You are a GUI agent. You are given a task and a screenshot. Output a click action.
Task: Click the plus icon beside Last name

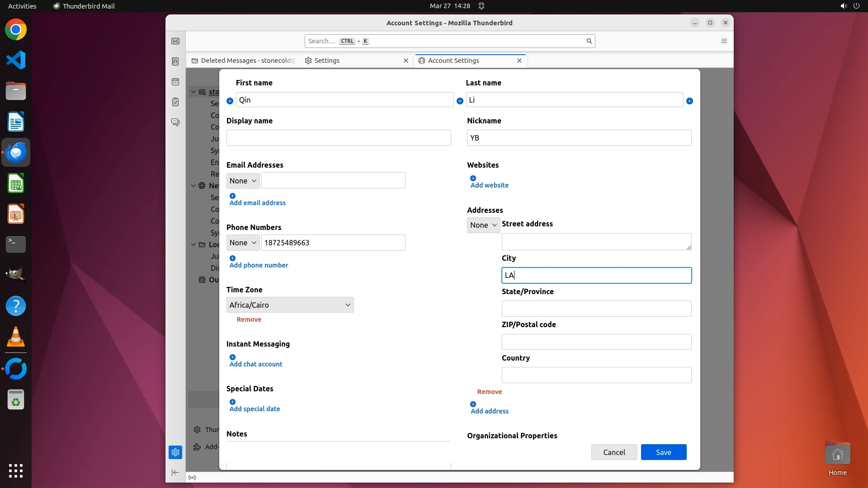click(x=689, y=101)
